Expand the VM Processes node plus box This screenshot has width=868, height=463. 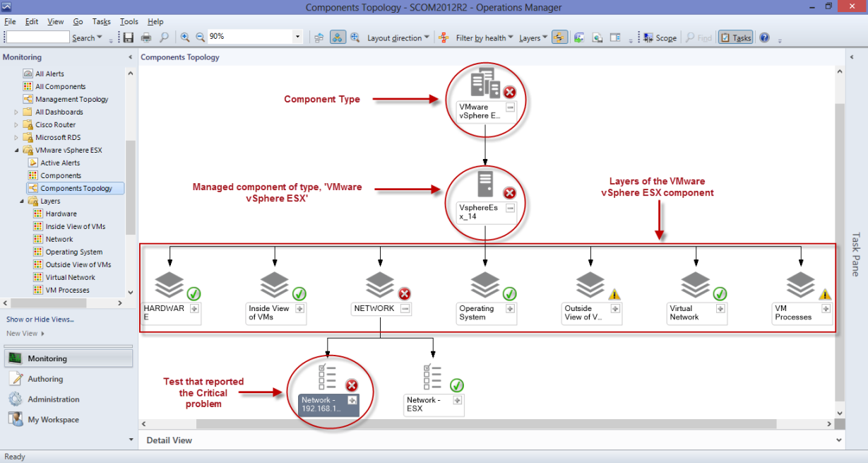click(826, 308)
